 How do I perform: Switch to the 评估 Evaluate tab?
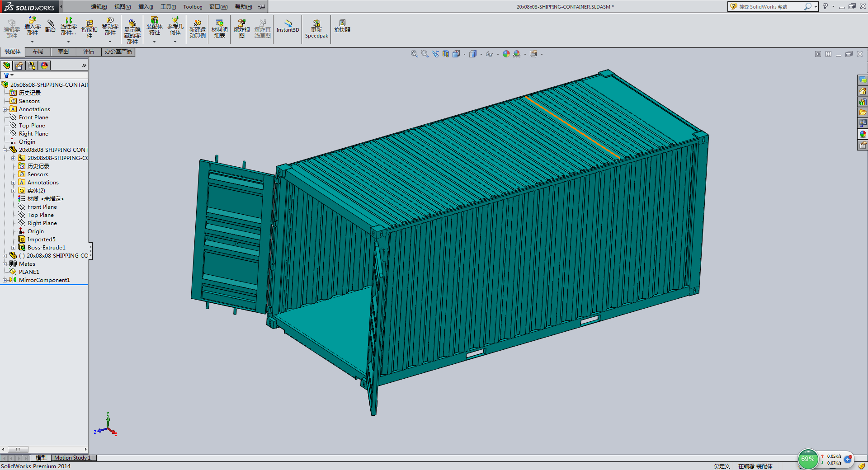tap(89, 52)
